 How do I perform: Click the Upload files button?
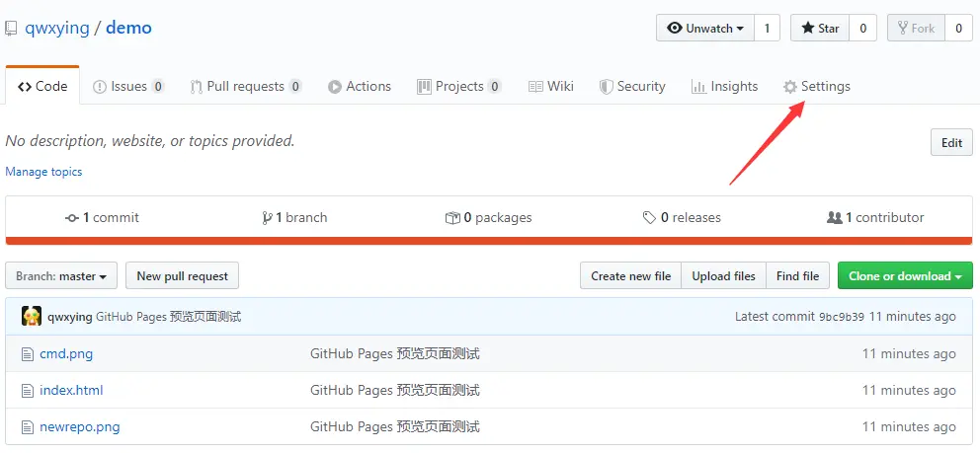724,275
